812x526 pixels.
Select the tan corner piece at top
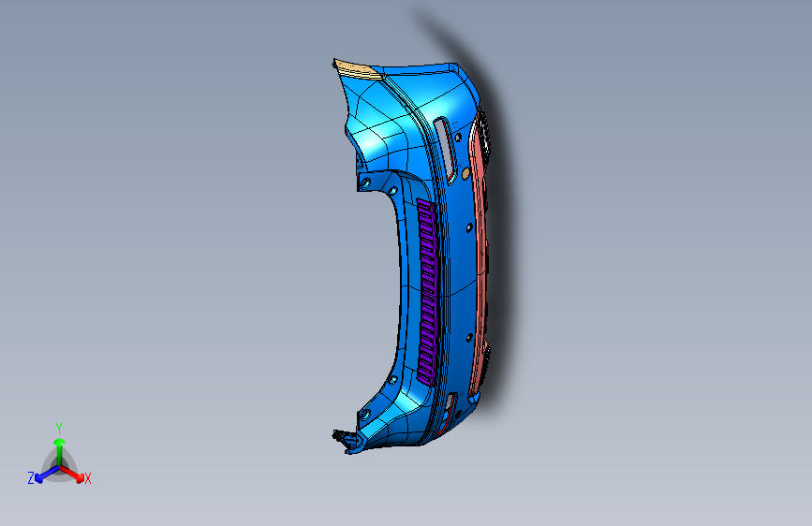pos(358,69)
